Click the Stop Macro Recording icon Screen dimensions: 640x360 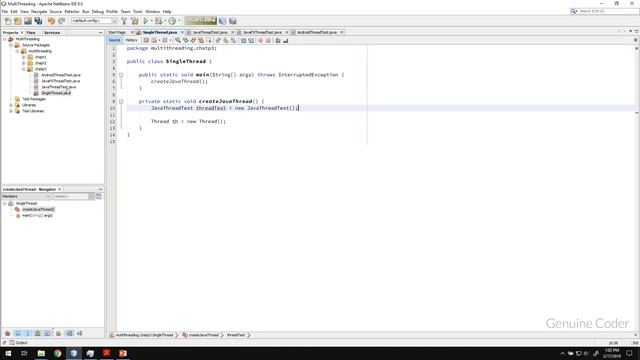[x=268, y=40]
